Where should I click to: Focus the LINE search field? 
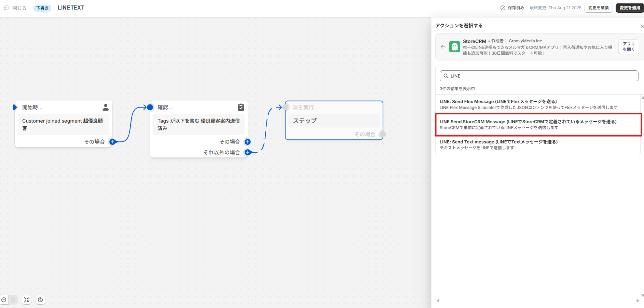[539, 76]
